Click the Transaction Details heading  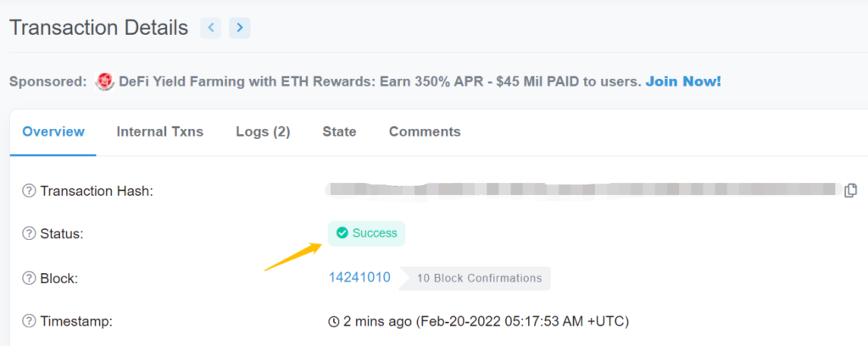tap(99, 28)
